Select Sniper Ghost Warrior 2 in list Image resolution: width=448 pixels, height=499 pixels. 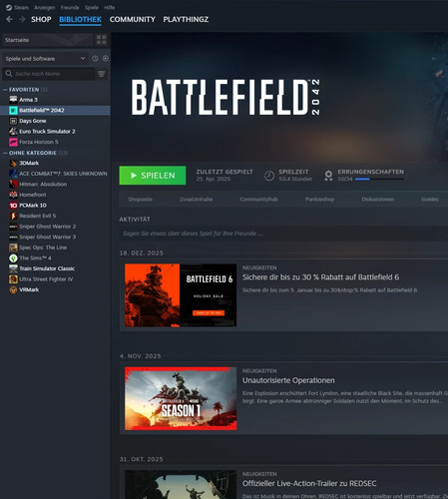point(48,227)
